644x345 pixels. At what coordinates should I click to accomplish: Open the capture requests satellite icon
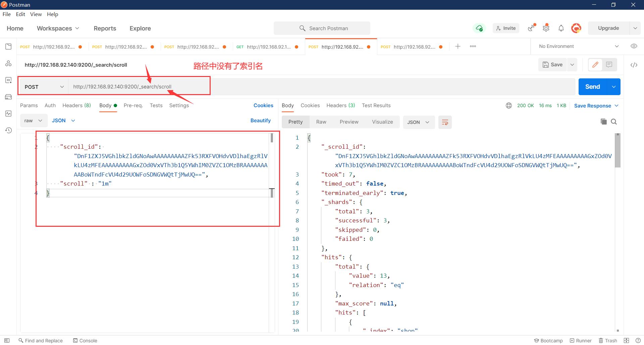[x=532, y=28]
